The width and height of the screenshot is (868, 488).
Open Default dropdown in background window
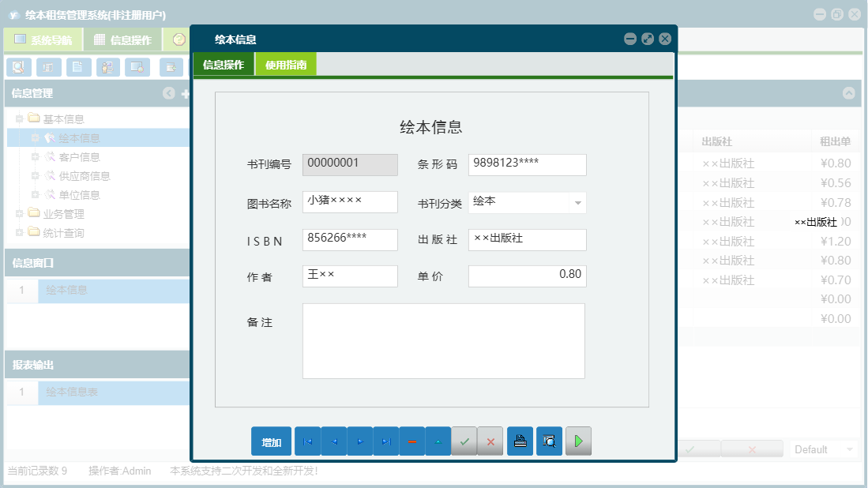click(x=850, y=449)
